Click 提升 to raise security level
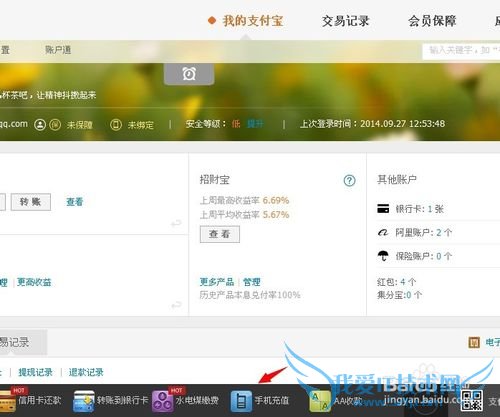 coord(255,124)
